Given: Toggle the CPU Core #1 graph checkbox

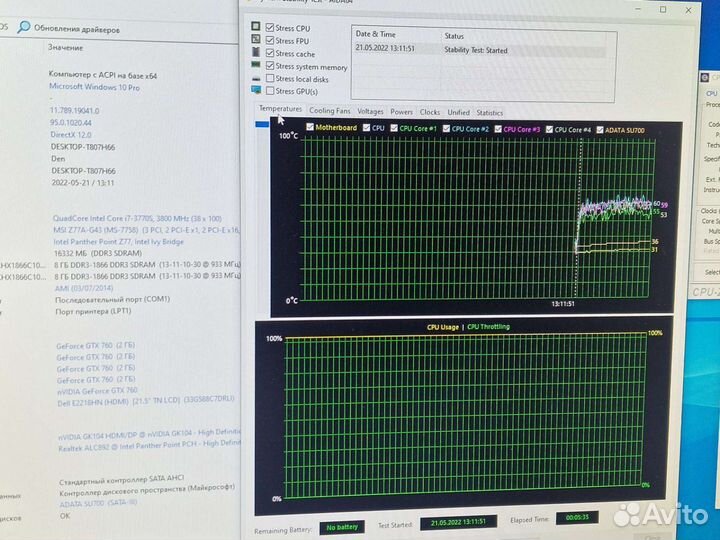Looking at the screenshot, I should (x=394, y=128).
